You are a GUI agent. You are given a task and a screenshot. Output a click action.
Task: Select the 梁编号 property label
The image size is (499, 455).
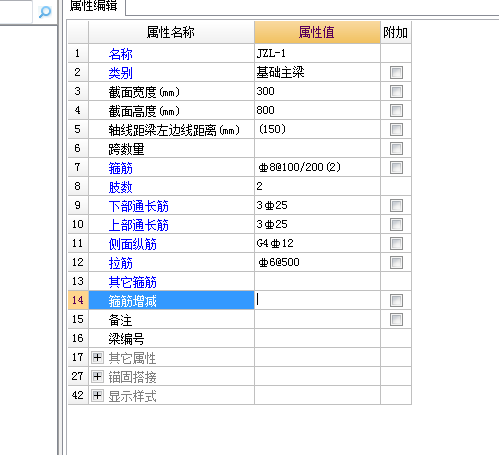pyautogui.click(x=126, y=339)
